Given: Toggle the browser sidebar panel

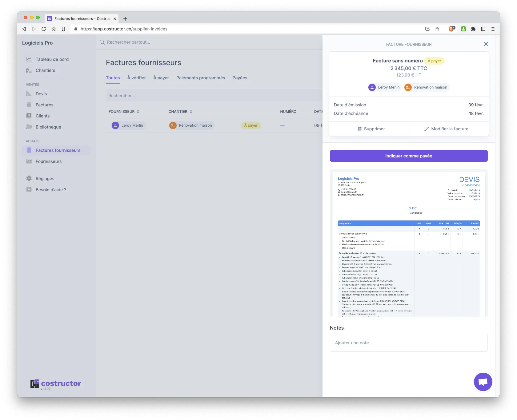Looking at the screenshot, I should pos(483,29).
